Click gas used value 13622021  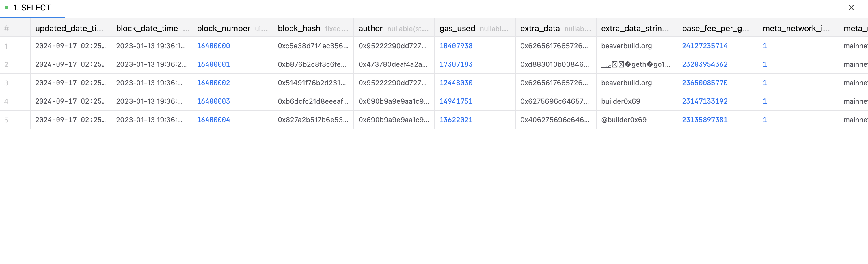(x=456, y=120)
